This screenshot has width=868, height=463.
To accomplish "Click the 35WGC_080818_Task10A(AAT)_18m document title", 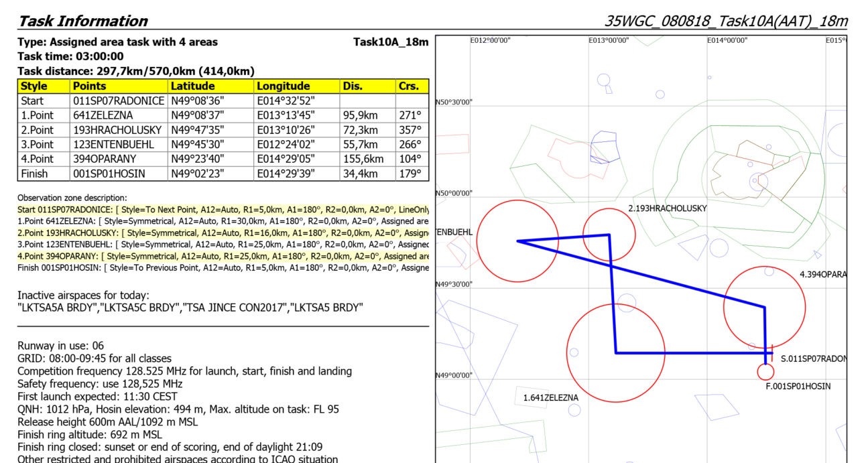I will point(725,21).
